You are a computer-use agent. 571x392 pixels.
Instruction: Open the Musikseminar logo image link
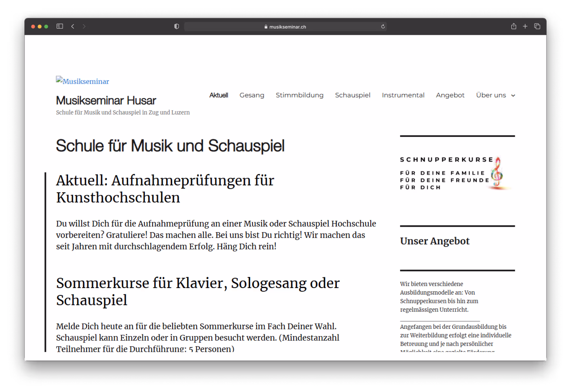[x=83, y=81]
